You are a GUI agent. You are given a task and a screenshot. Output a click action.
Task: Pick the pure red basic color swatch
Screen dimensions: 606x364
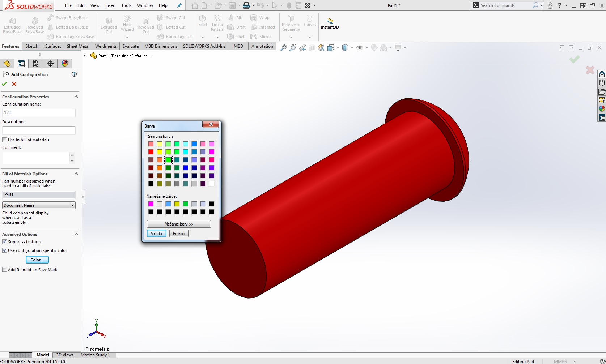[x=151, y=152]
